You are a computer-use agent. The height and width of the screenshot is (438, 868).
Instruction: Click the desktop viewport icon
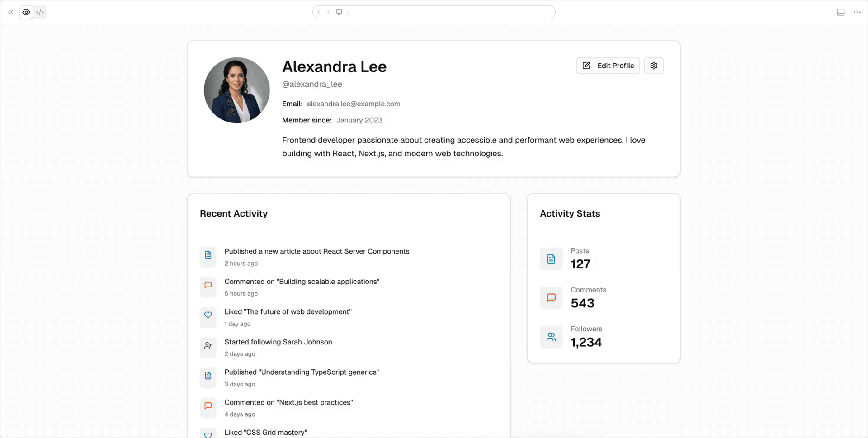pyautogui.click(x=339, y=12)
